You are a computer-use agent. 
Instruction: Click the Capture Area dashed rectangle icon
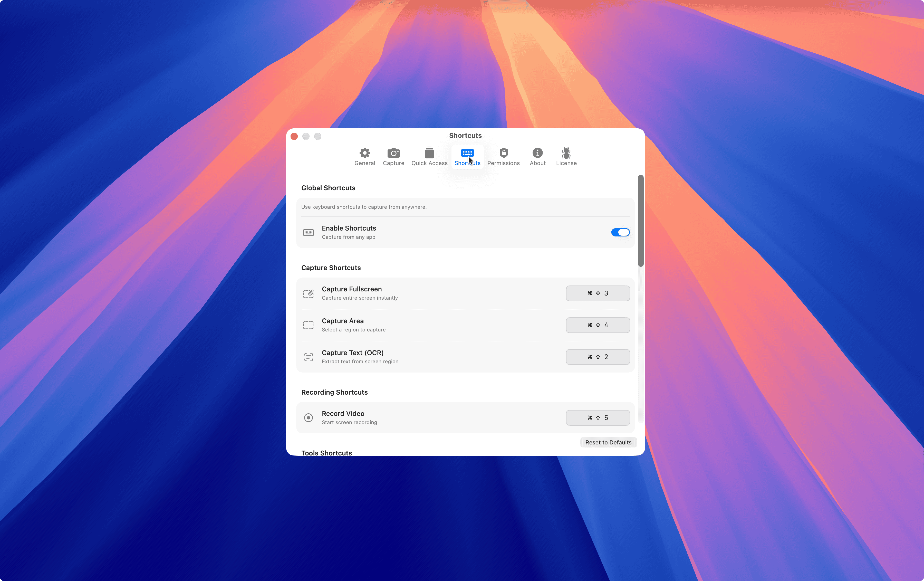(x=308, y=325)
